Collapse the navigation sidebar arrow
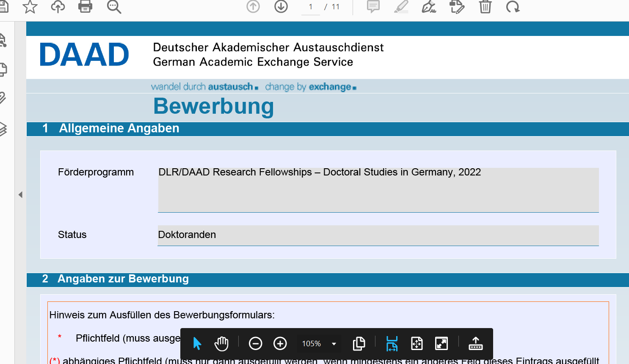629x364 pixels. point(20,194)
